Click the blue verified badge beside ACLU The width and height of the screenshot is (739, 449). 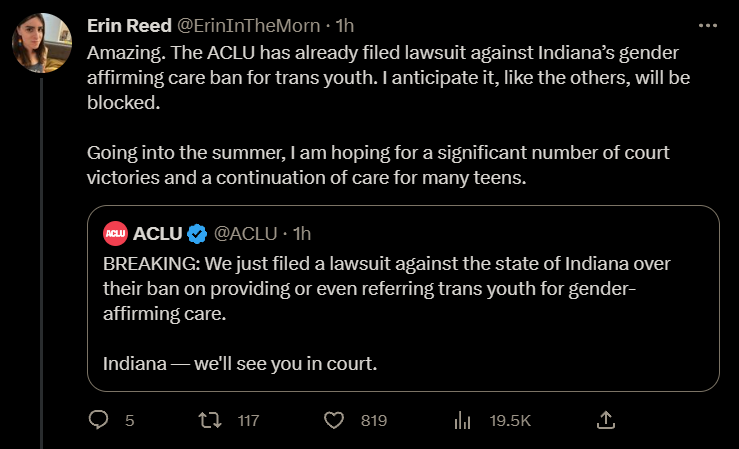click(198, 234)
